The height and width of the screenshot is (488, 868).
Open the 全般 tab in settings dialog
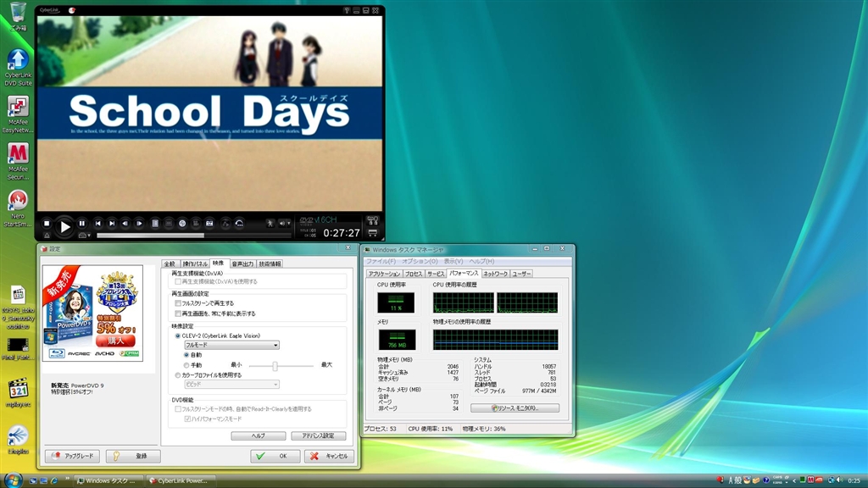(170, 264)
